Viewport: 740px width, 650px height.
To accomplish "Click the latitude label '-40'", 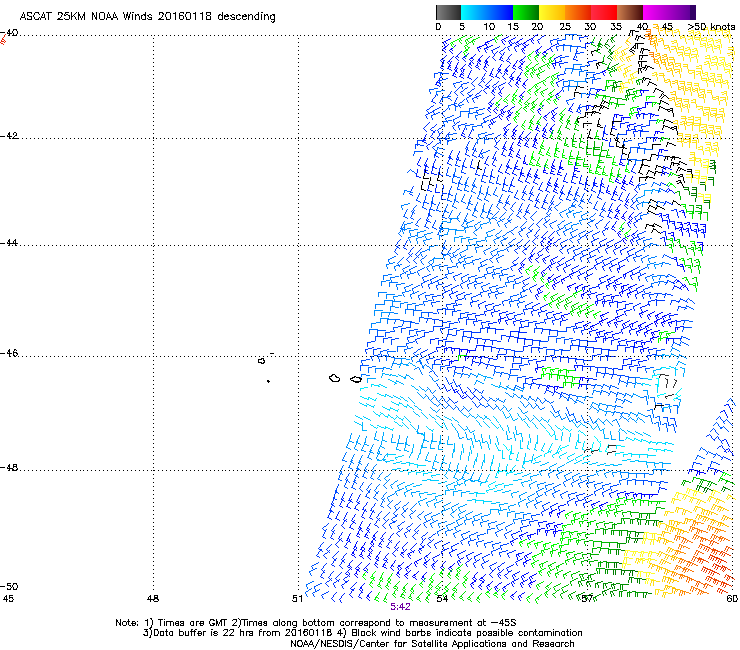I will (9, 33).
